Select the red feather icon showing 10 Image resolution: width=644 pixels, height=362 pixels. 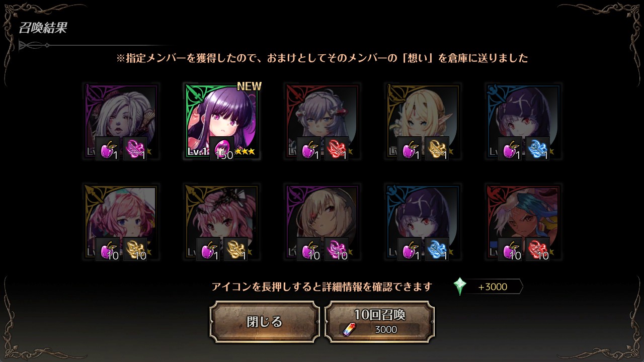[x=538, y=249]
